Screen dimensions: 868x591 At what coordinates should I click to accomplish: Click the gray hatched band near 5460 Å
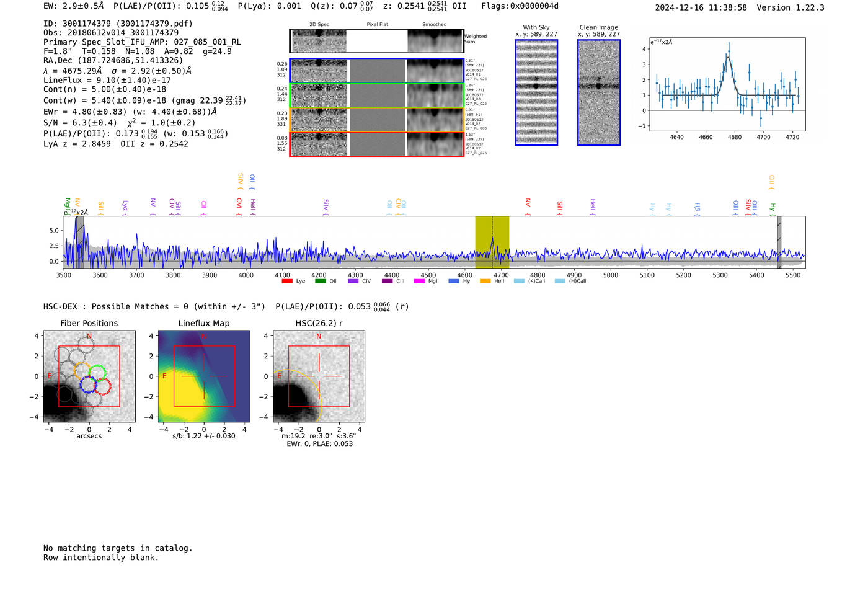pos(779,242)
